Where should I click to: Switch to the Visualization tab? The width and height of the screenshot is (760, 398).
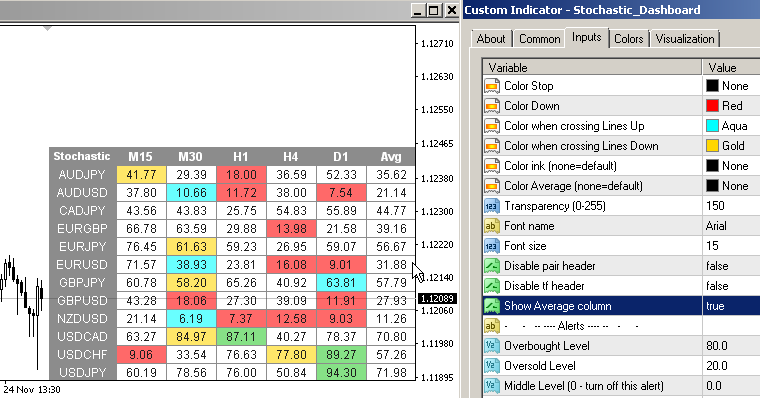685,39
